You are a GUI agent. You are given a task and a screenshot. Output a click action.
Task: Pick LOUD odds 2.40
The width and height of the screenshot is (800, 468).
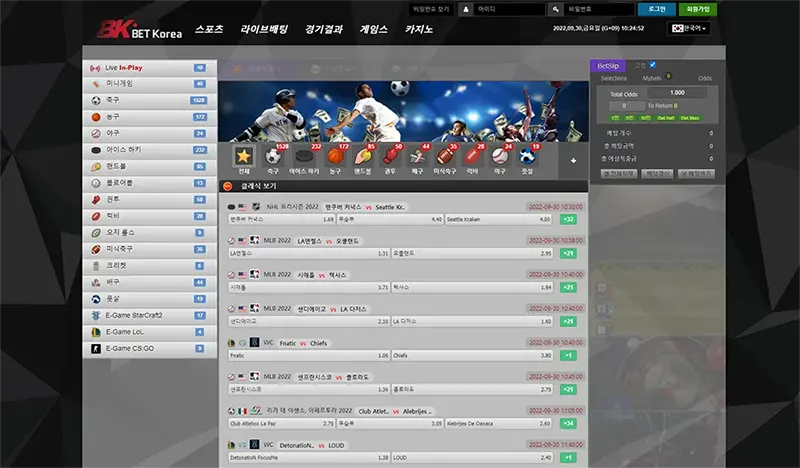(472, 457)
